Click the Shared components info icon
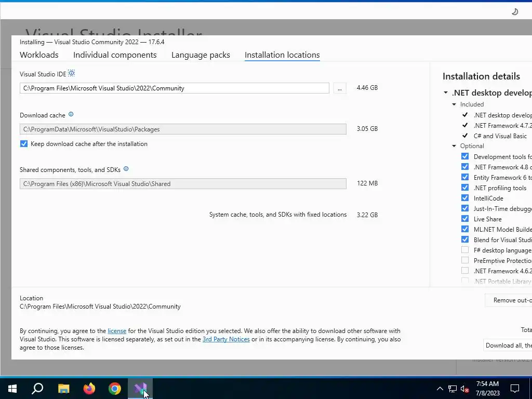This screenshot has width=532, height=399. tap(126, 169)
